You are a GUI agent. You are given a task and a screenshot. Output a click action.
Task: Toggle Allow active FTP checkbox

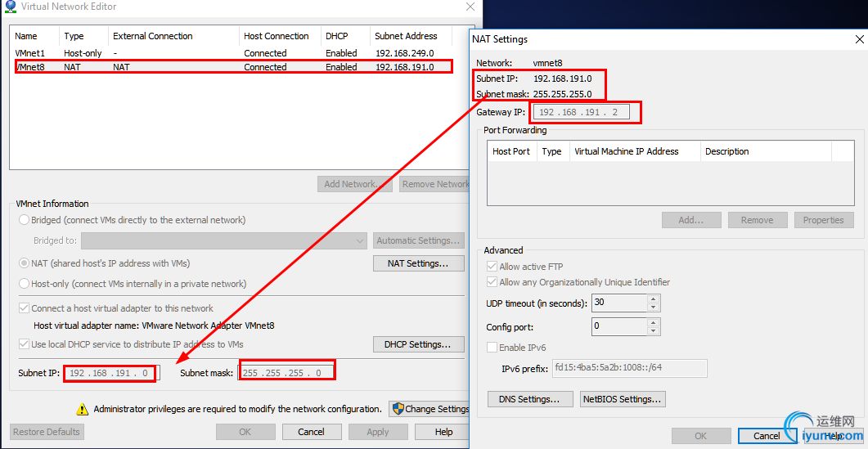click(492, 267)
